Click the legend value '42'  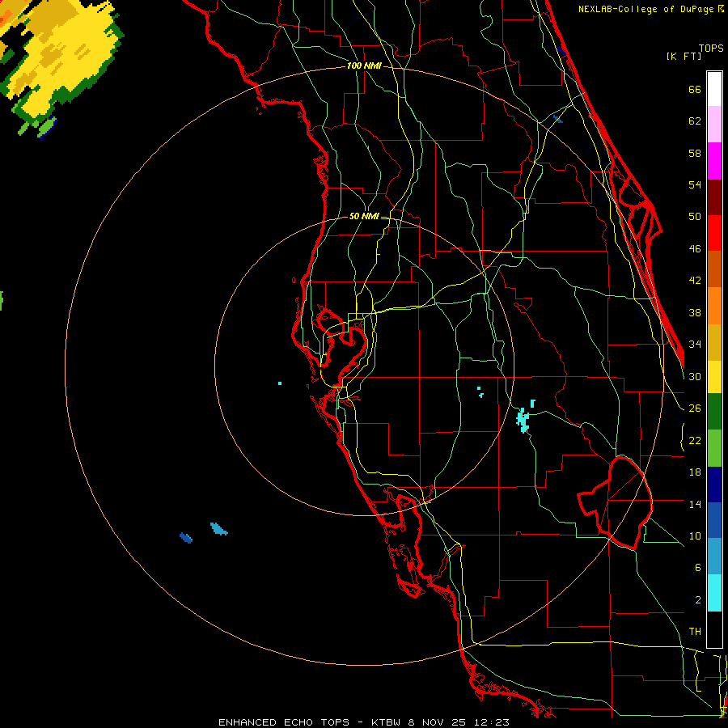tap(695, 281)
